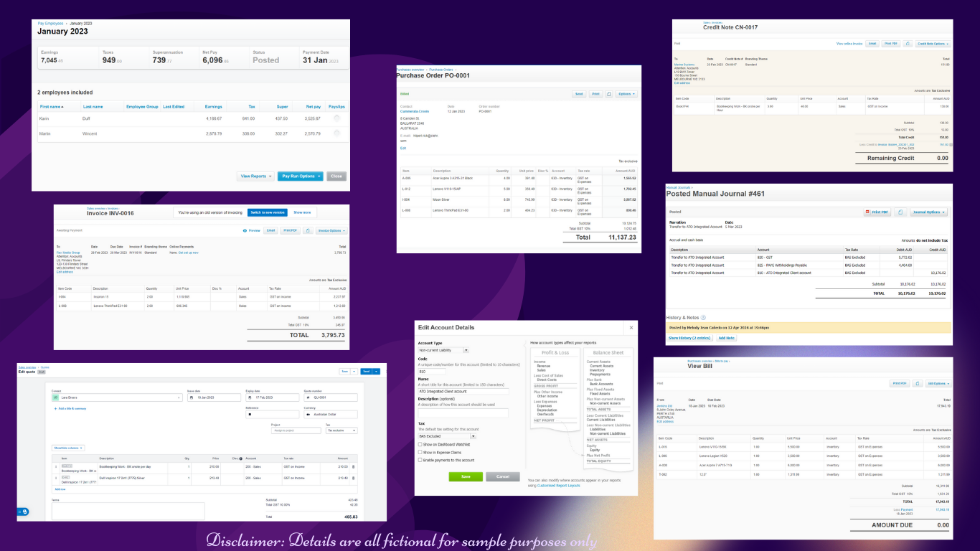This screenshot has height=551, width=980.
Task: Tick Show in Expense Claims checkbox
Action: pos(420,452)
